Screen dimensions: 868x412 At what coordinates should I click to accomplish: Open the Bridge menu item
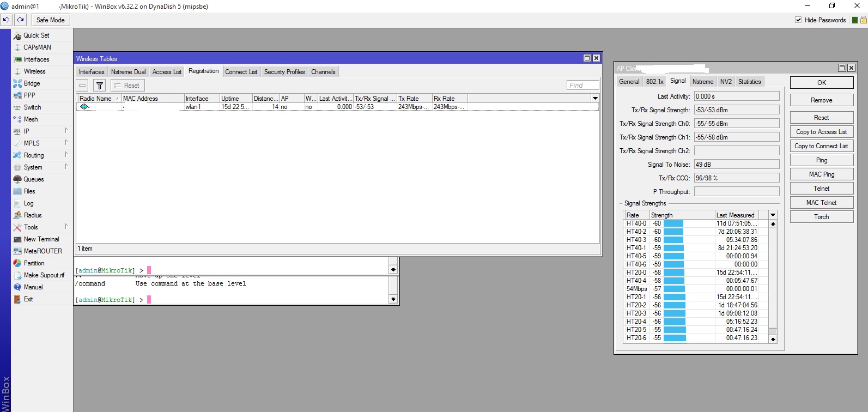click(x=32, y=83)
